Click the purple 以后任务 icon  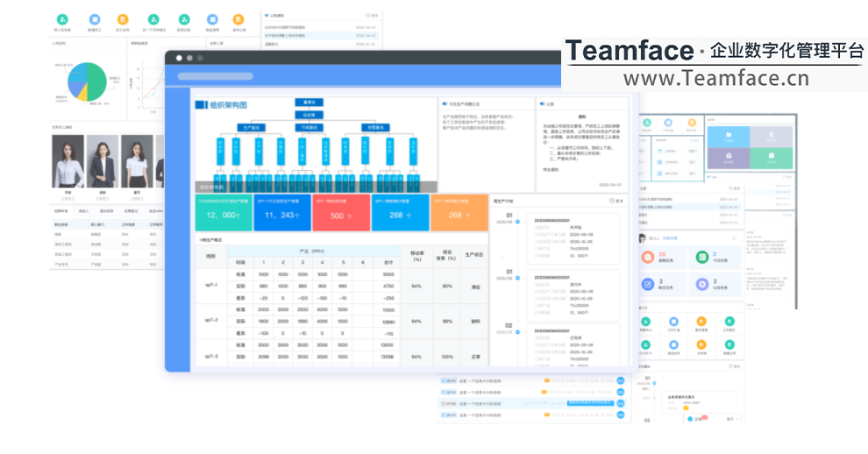pos(702,284)
